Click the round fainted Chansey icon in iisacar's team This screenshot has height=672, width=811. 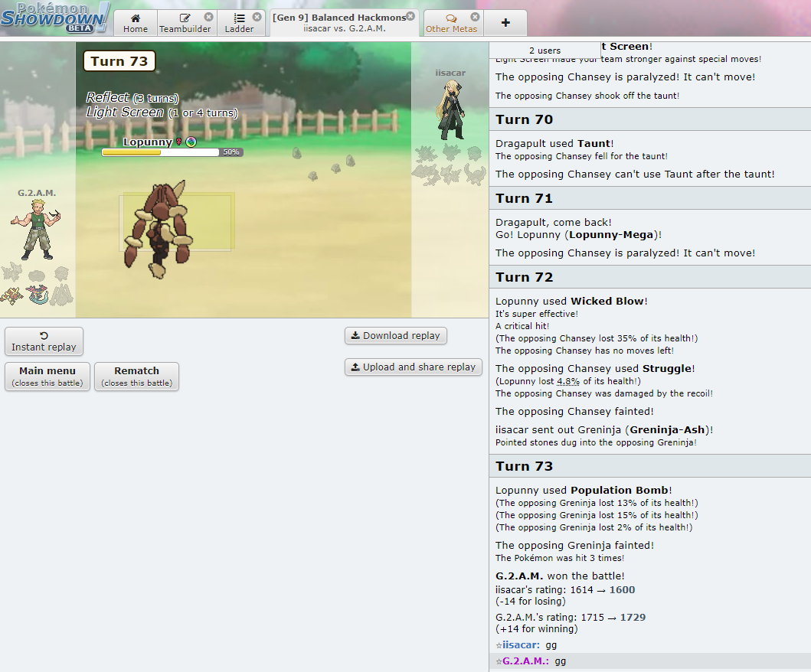point(474,153)
